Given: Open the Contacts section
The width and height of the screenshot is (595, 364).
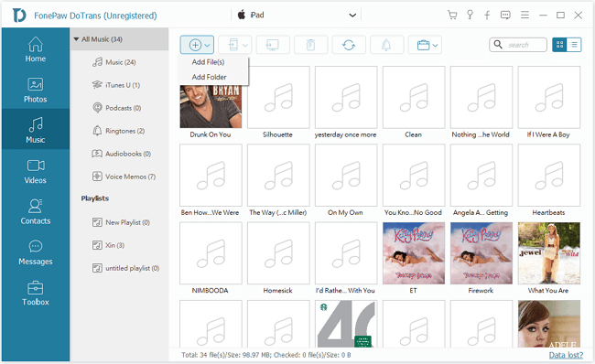Looking at the screenshot, I should pyautogui.click(x=36, y=211).
